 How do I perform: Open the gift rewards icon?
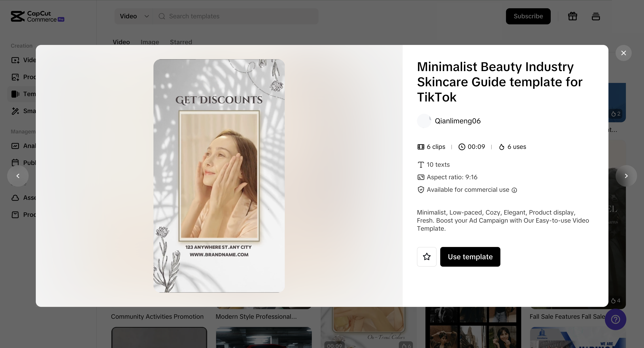(x=572, y=16)
